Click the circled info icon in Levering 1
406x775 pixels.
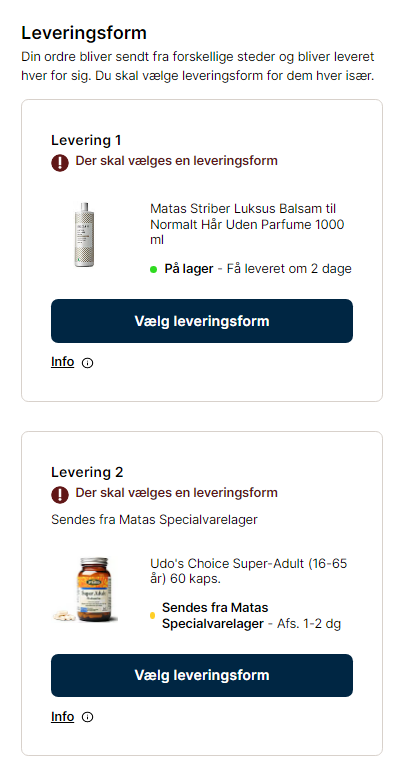[x=88, y=363]
